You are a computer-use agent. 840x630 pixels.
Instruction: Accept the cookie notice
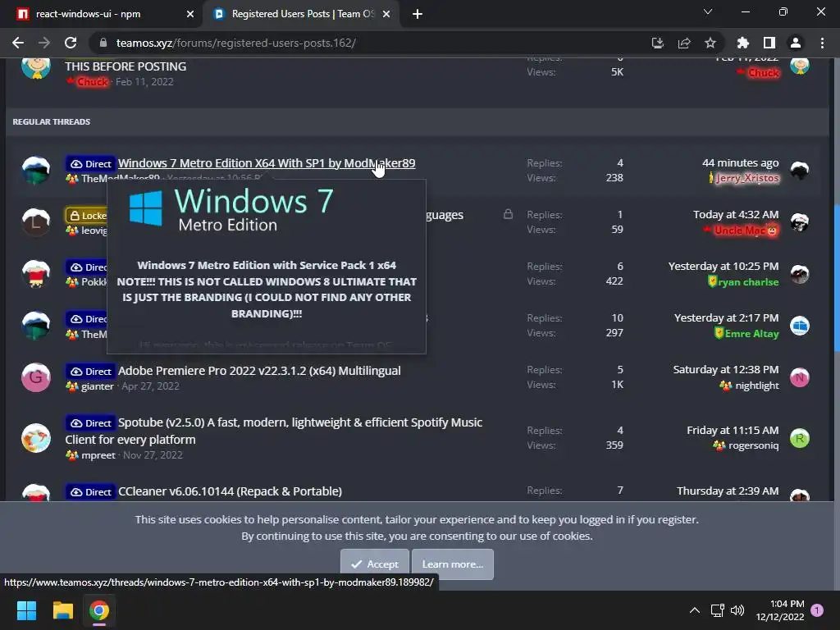coord(374,564)
